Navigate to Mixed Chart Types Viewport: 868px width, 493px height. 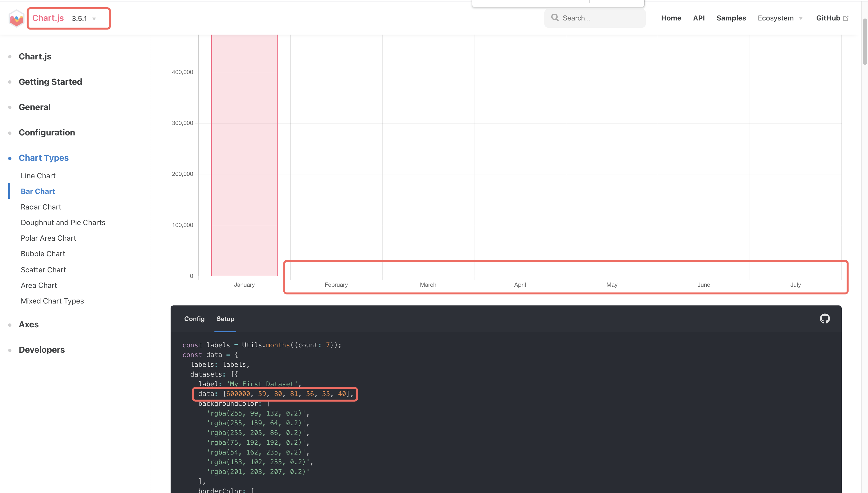52,301
